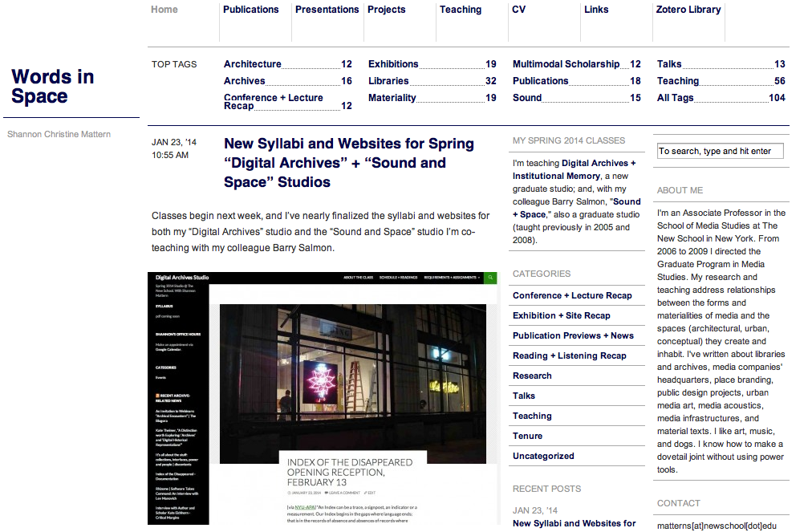
Task: Click in the search input field
Action: (x=719, y=151)
